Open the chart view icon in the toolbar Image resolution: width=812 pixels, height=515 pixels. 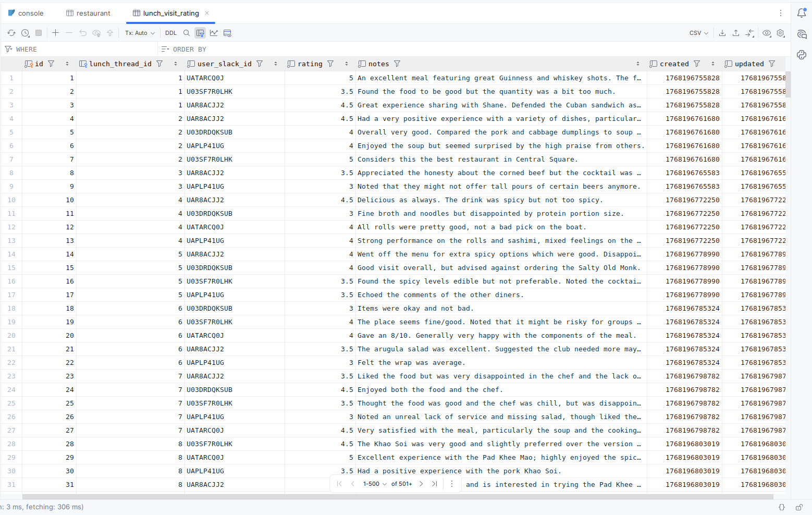214,33
